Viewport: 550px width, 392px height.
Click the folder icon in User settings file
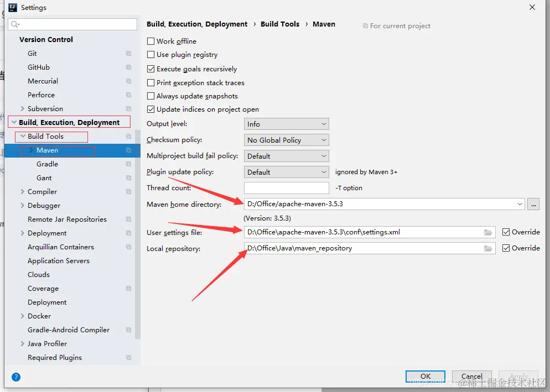coord(488,232)
